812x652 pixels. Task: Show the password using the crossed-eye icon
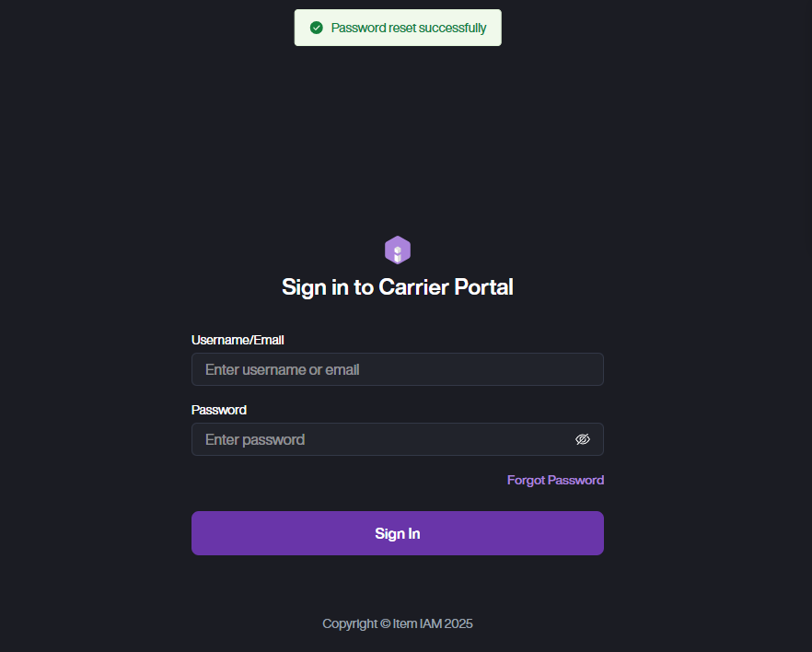[582, 439]
